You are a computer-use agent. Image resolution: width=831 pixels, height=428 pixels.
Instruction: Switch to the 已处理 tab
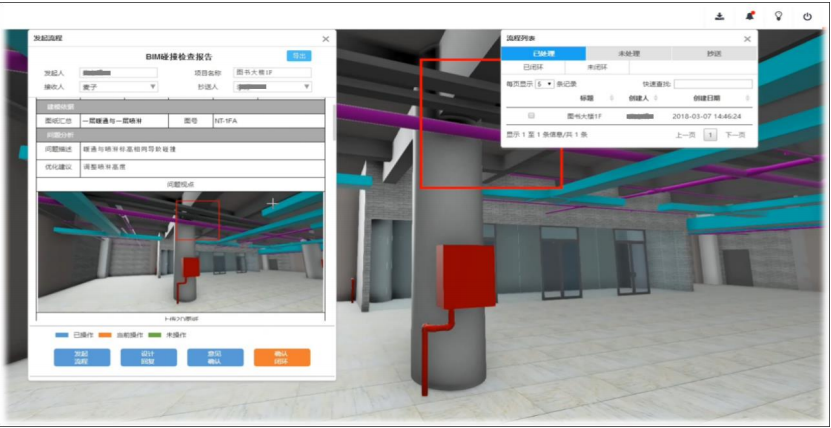(543, 54)
